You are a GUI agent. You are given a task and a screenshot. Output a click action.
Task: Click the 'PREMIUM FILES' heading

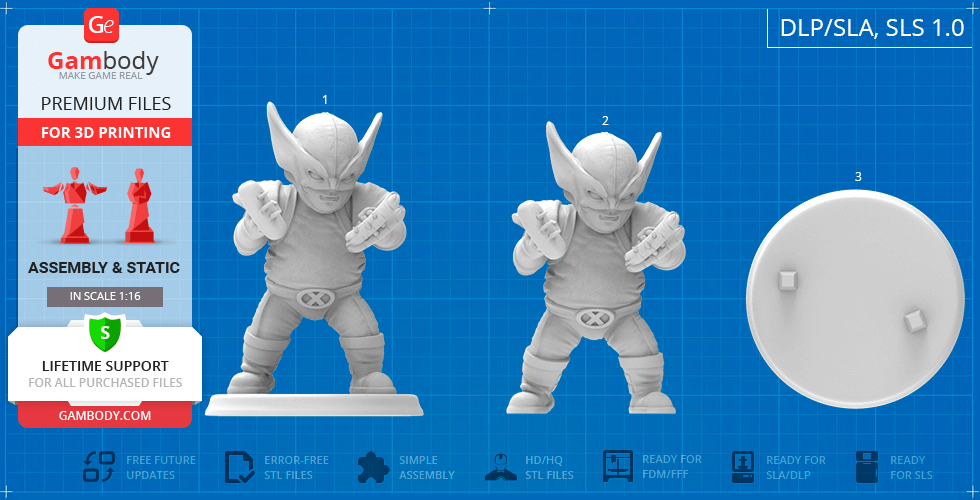point(106,104)
